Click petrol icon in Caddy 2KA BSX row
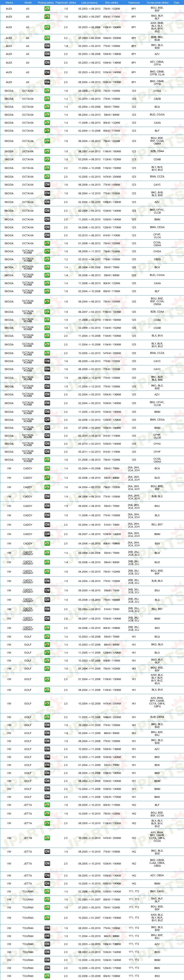Screen dimensions: 184x980 47,544
